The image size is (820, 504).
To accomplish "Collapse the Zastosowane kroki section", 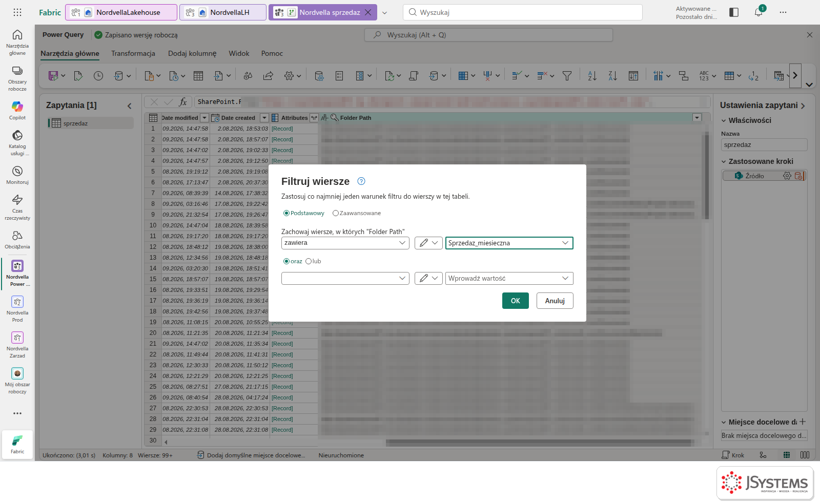I will pos(724,161).
